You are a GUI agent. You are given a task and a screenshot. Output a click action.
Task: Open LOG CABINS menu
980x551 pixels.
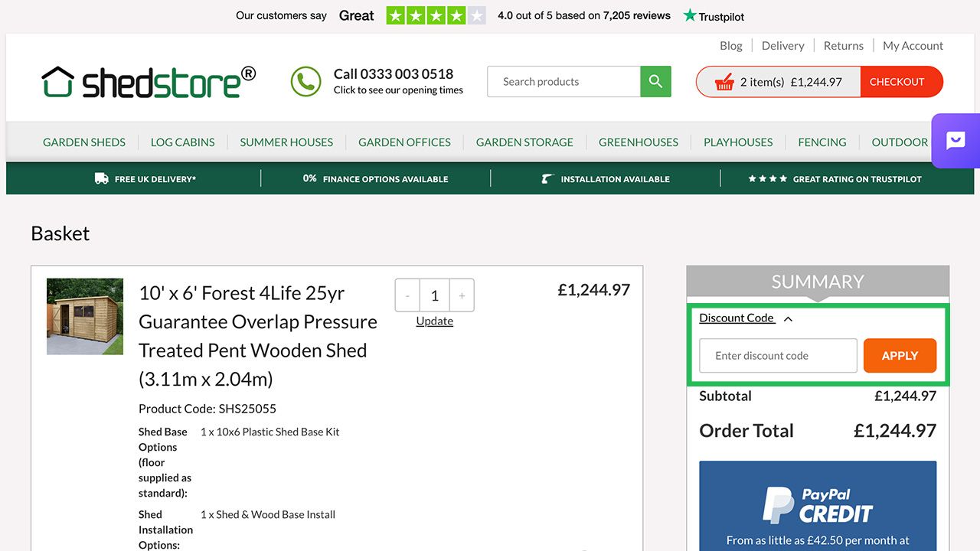[x=183, y=142]
